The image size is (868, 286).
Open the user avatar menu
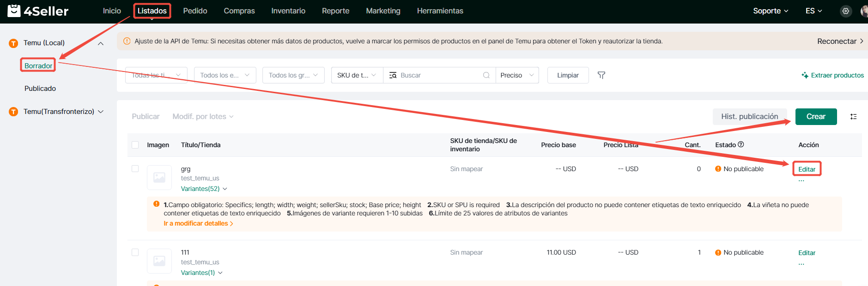tap(864, 11)
